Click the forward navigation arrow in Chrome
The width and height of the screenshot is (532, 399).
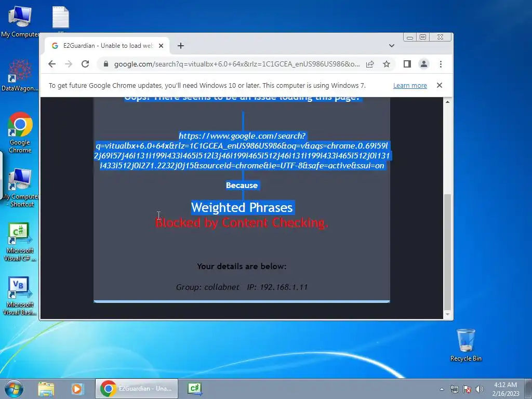click(69, 64)
